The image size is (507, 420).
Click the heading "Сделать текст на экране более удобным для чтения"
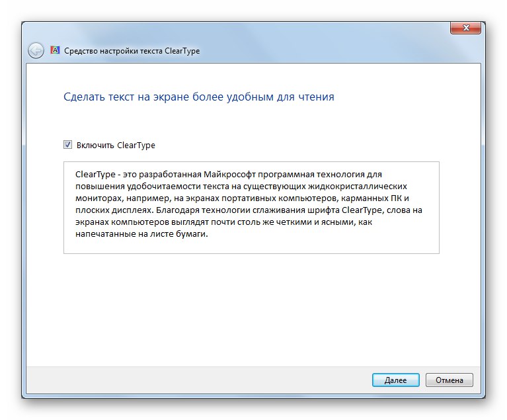199,97
